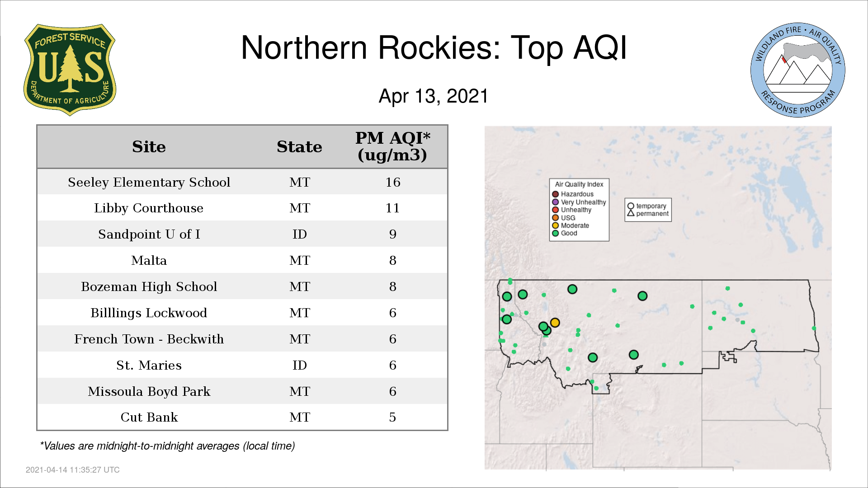
Task: Click the permanent triangle symbol in legend
Action: [631, 213]
